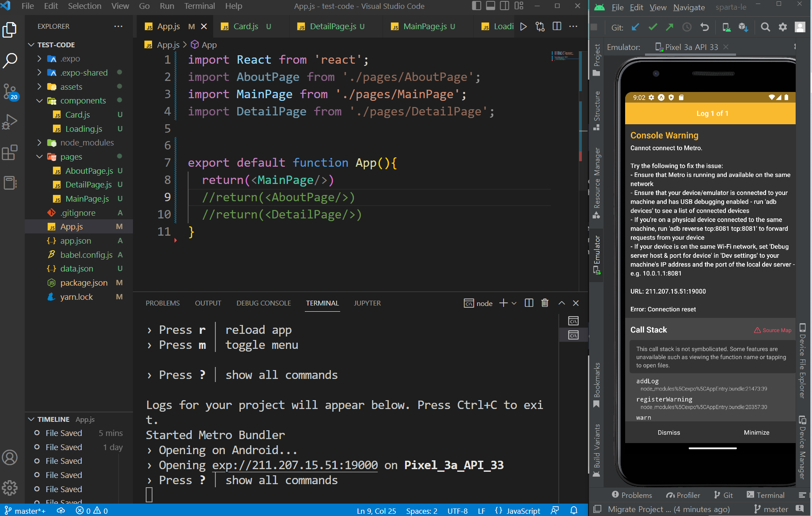Click the Run Code play icon above the editor
The image size is (812, 516).
coord(524,27)
